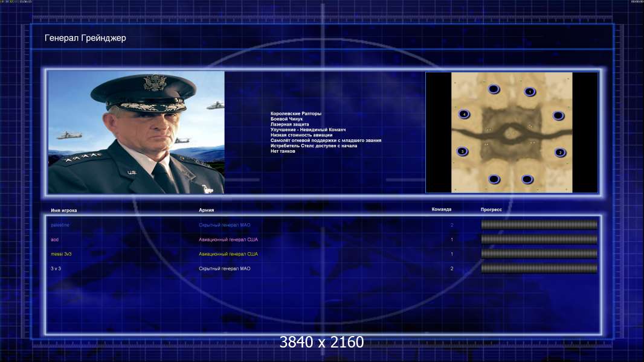The height and width of the screenshot is (362, 644).
Task: Select the unnumbered start marker directly above marker 2
Action: tap(558, 116)
